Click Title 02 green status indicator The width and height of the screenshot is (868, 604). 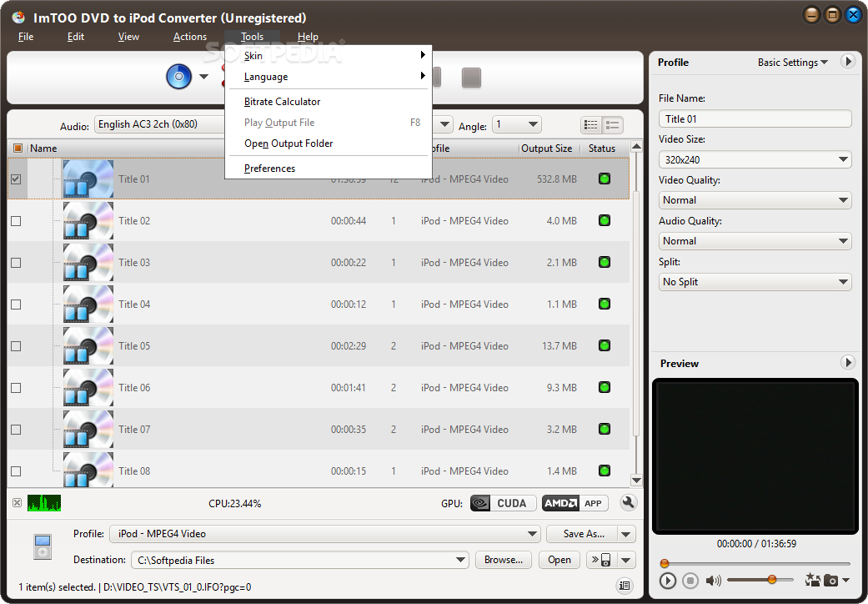605,220
